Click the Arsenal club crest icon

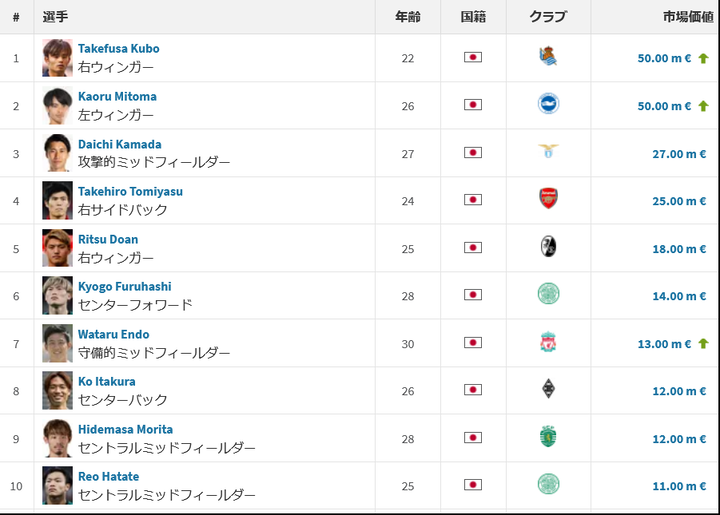pyautogui.click(x=548, y=199)
